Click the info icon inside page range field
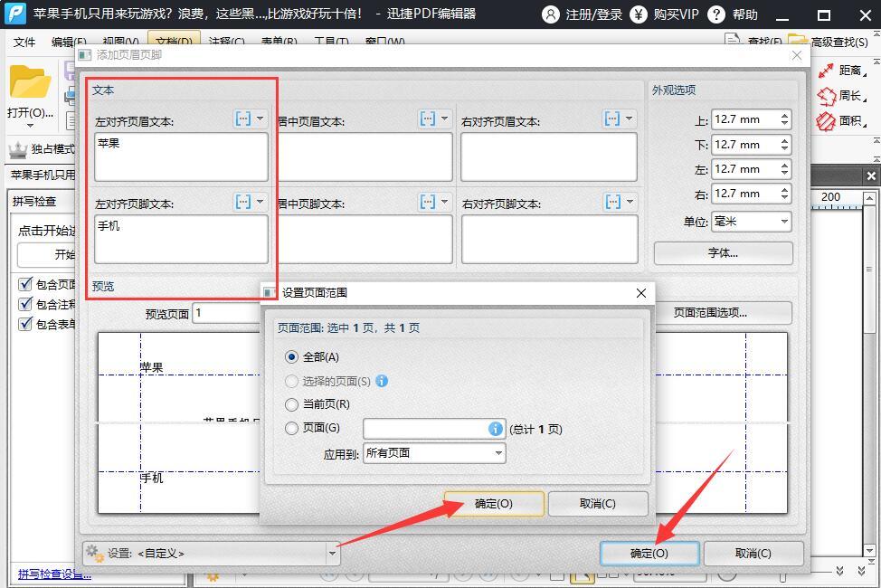 495,429
